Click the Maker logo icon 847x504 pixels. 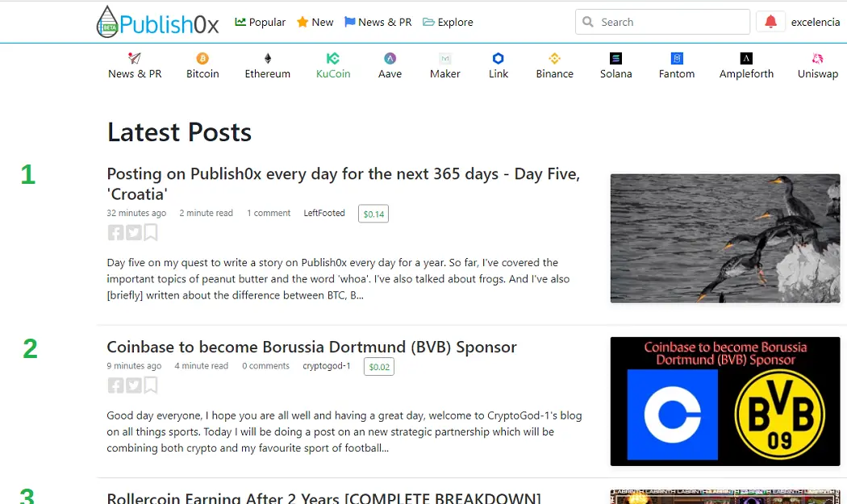pyautogui.click(x=445, y=58)
